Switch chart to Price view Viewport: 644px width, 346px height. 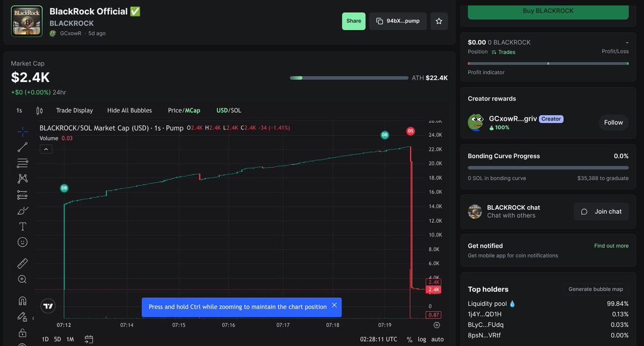point(175,111)
